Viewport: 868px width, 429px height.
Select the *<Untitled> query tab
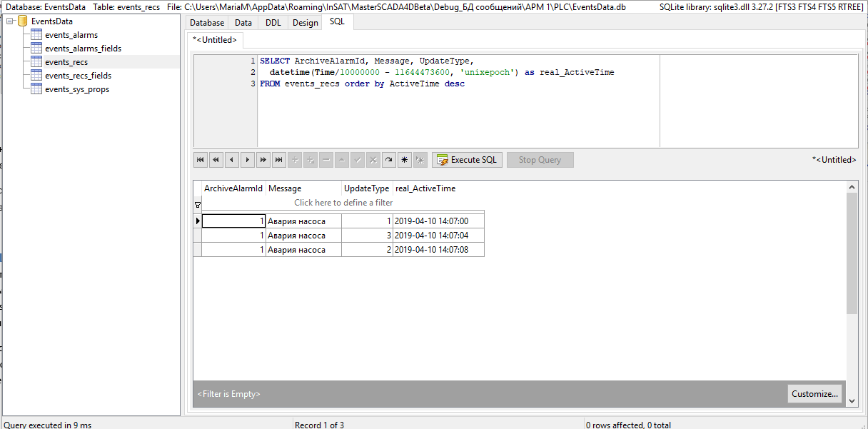click(x=214, y=40)
